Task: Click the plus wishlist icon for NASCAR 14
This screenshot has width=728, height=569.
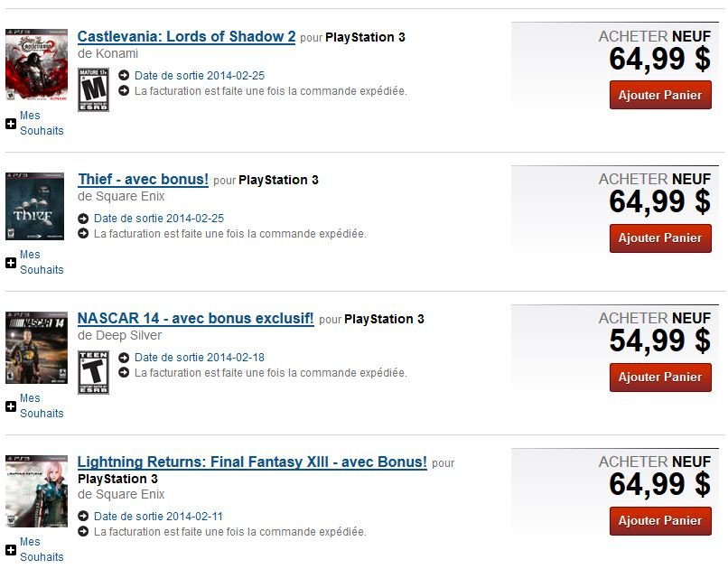Action: [x=11, y=406]
